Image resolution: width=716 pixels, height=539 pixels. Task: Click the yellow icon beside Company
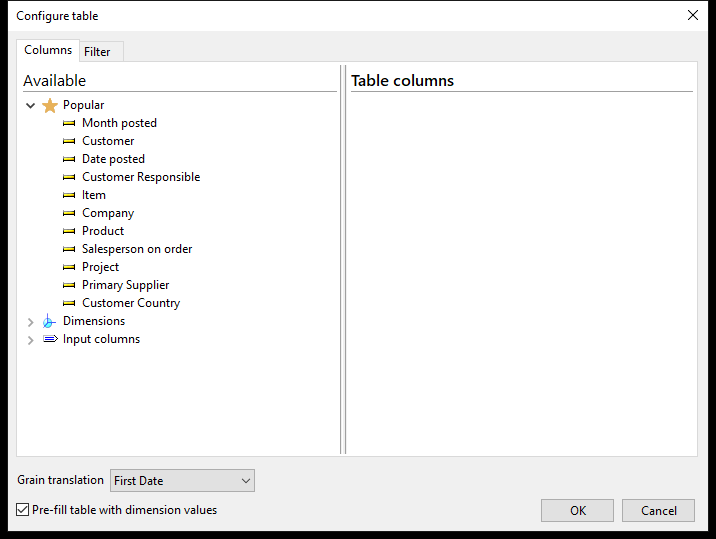[x=69, y=213]
